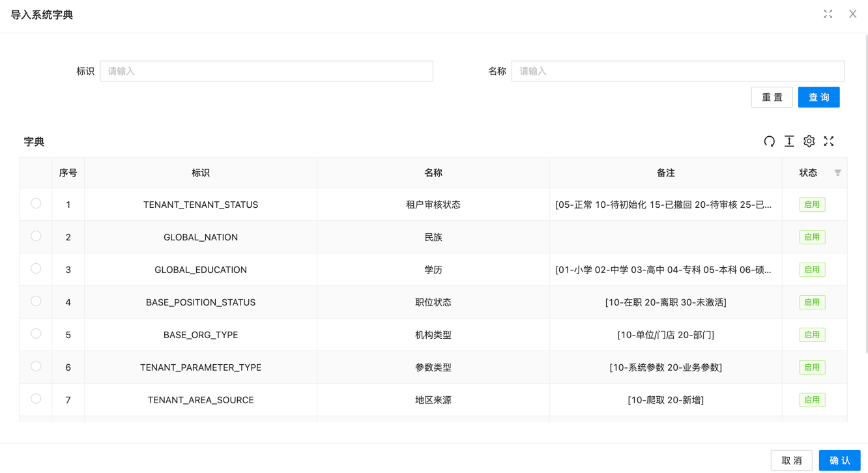
Task: Maximize the import dialog with fullscreen icon
Action: 828,14
